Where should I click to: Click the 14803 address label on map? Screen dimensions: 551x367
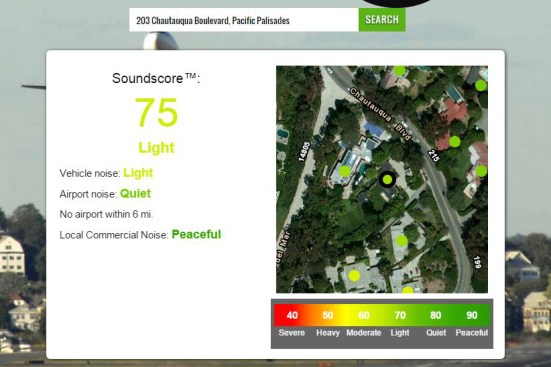(304, 152)
